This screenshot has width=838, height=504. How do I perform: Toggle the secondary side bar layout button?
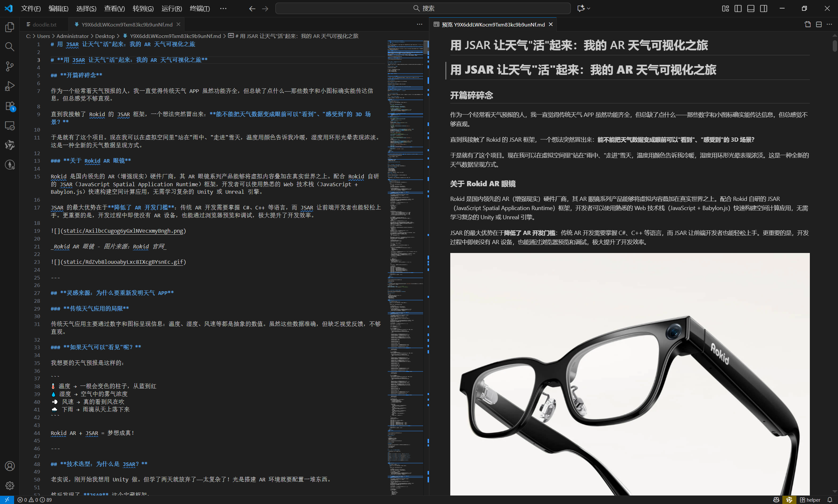click(x=764, y=9)
